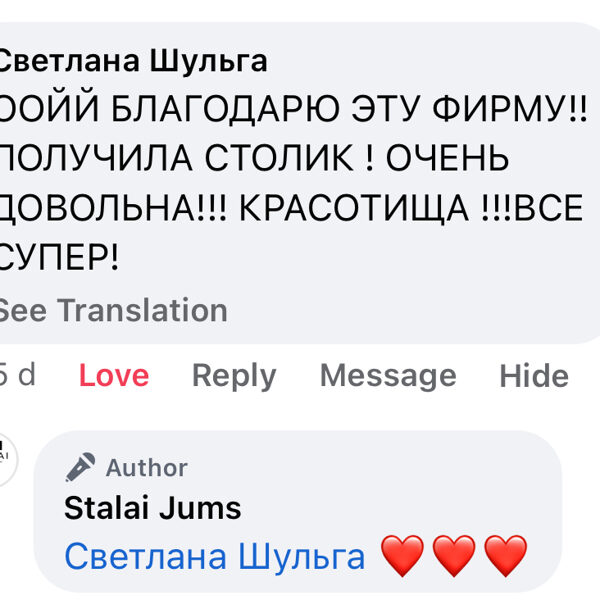This screenshot has height=600, width=600.
Task: Click the Author microphone badge icon
Action: coord(81,467)
